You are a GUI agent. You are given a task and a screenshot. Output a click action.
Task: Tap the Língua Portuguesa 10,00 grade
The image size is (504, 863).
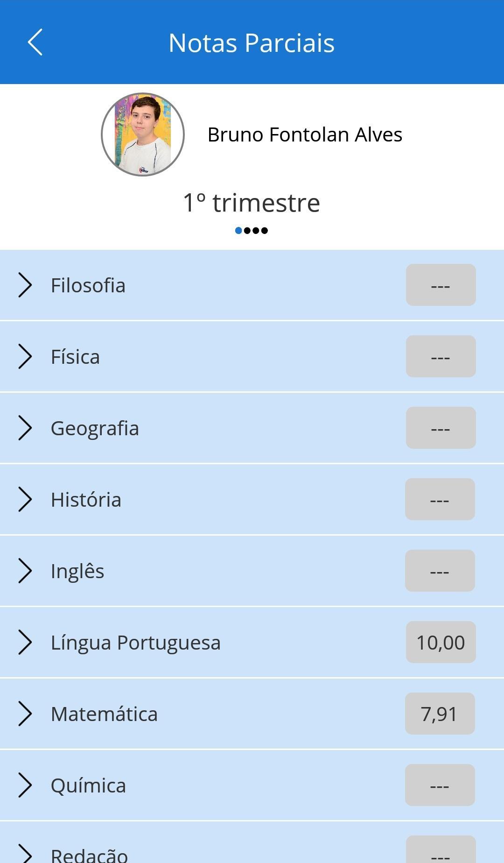click(x=441, y=642)
